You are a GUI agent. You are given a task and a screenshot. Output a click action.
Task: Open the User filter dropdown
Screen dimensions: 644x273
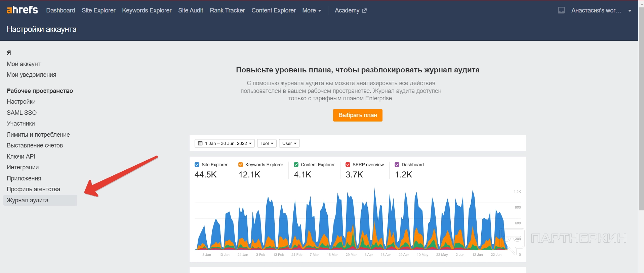click(x=289, y=143)
